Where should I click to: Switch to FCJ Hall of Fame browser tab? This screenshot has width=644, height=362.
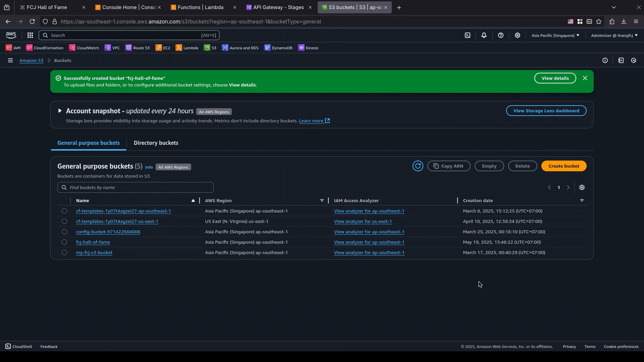tap(53, 7)
